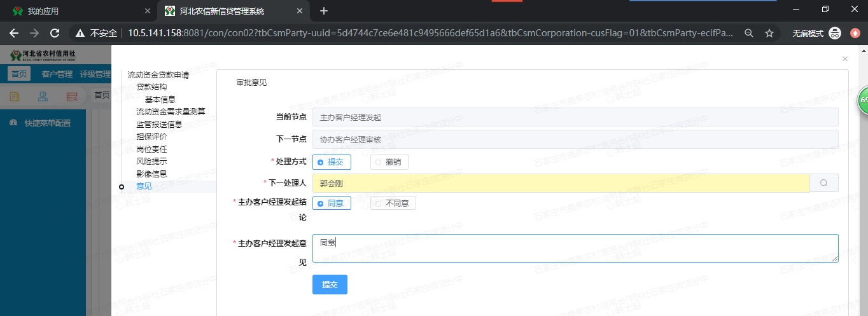Click into the 主办客户经理发起意见 text area

click(x=575, y=248)
